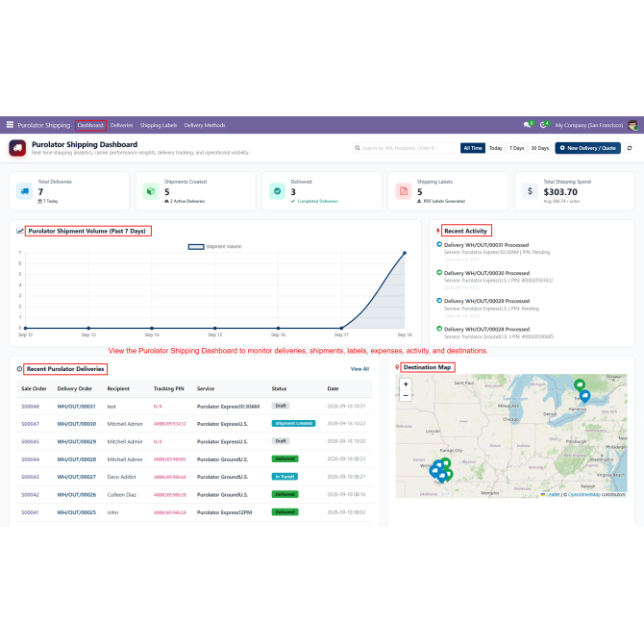Click the Status column header
Image resolution: width=644 pixels, height=644 pixels.
280,388
